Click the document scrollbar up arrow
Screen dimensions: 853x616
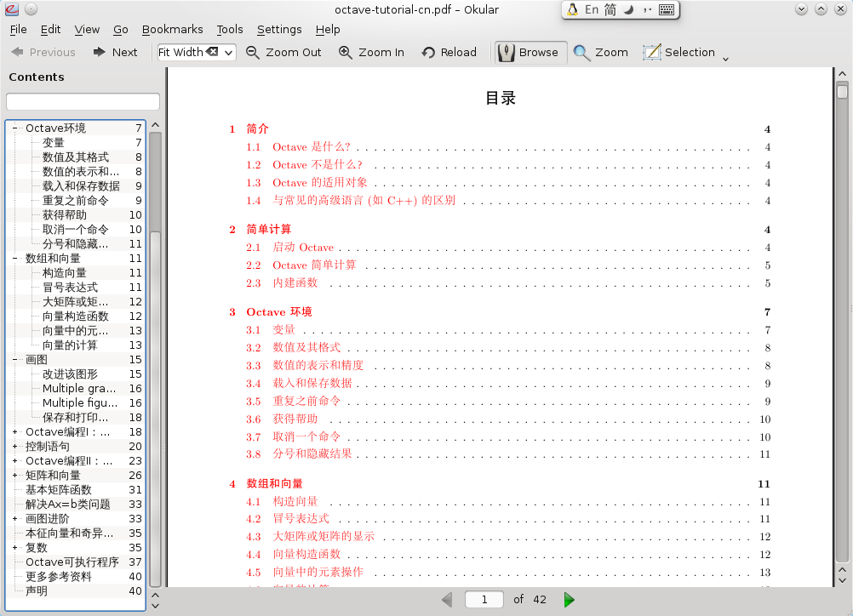842,74
